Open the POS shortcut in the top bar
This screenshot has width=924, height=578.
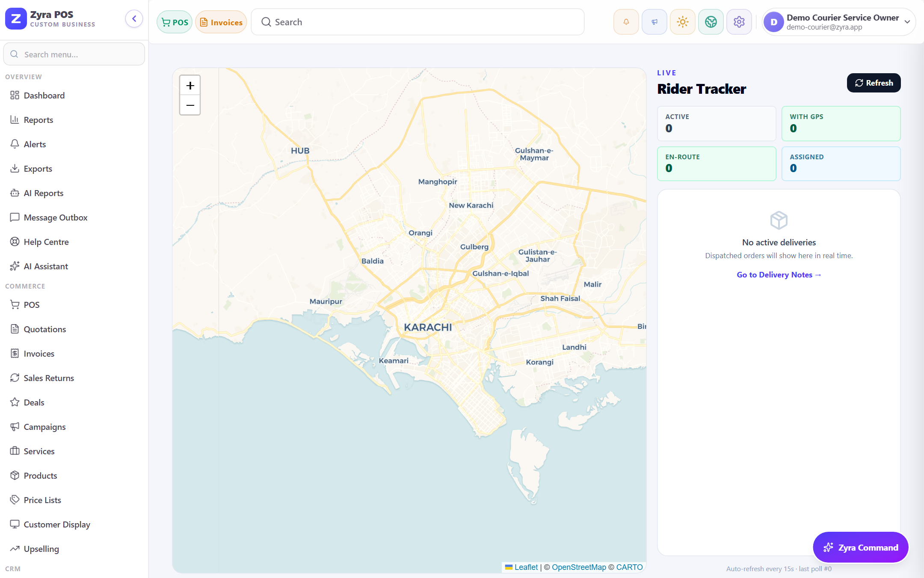(175, 22)
